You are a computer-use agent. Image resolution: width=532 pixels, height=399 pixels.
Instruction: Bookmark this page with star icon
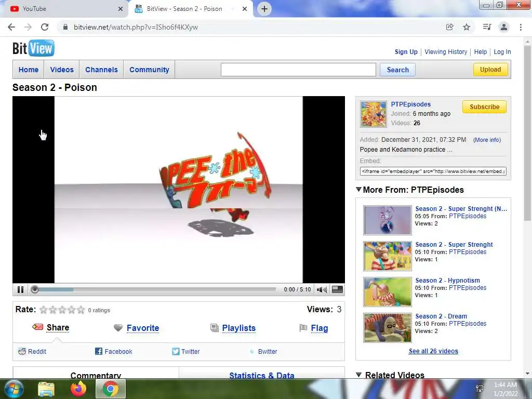(467, 27)
